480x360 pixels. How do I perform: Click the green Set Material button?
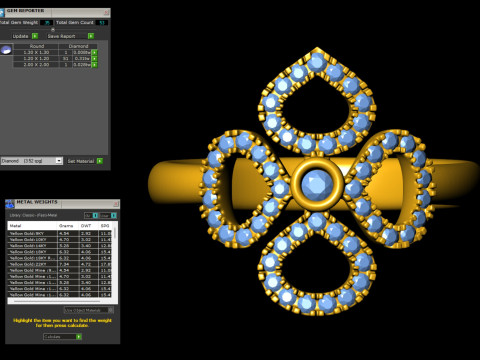[100, 161]
